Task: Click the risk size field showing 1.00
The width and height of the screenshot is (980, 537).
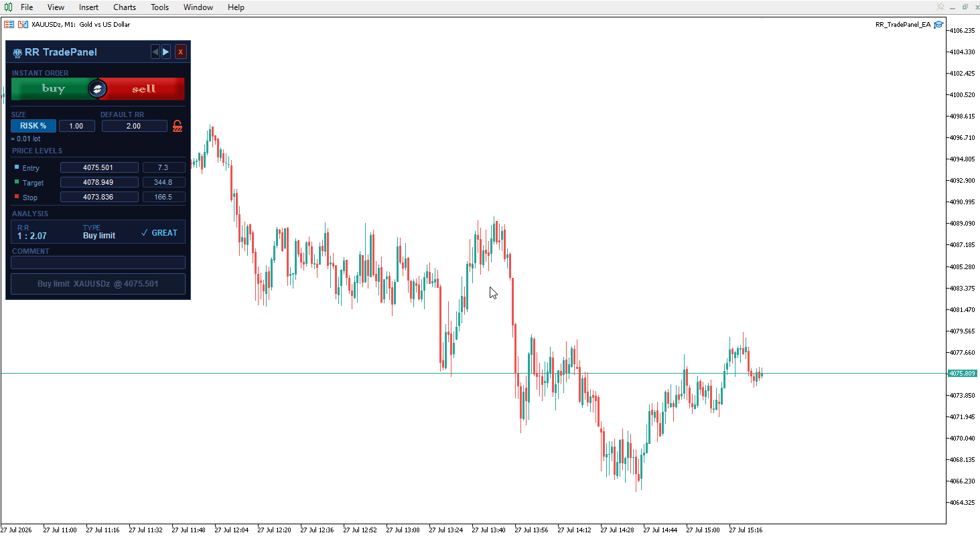Action: click(x=77, y=126)
